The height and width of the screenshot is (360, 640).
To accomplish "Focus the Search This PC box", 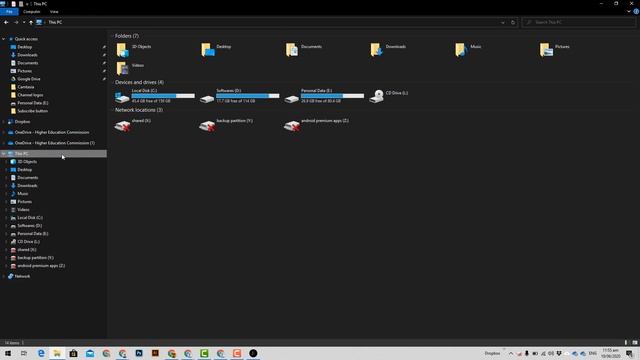I will pyautogui.click(x=579, y=22).
